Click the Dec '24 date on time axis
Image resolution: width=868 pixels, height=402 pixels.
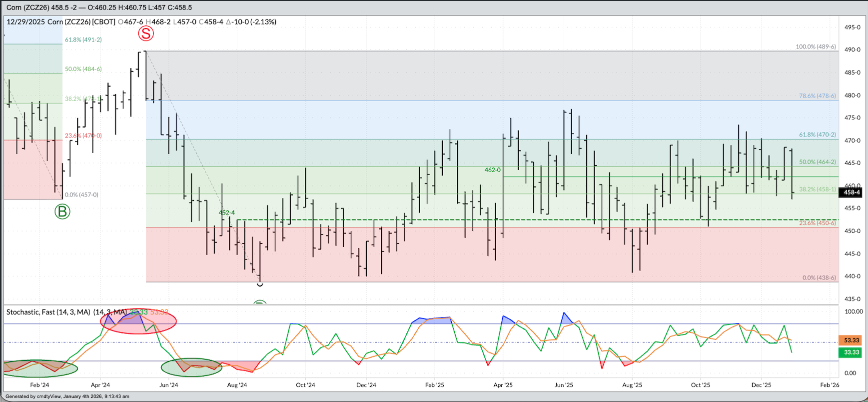click(366, 385)
